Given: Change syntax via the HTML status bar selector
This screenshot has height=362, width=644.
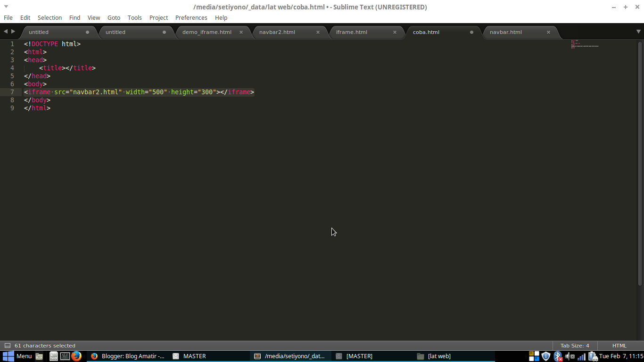Looking at the screenshot, I should click(620, 346).
